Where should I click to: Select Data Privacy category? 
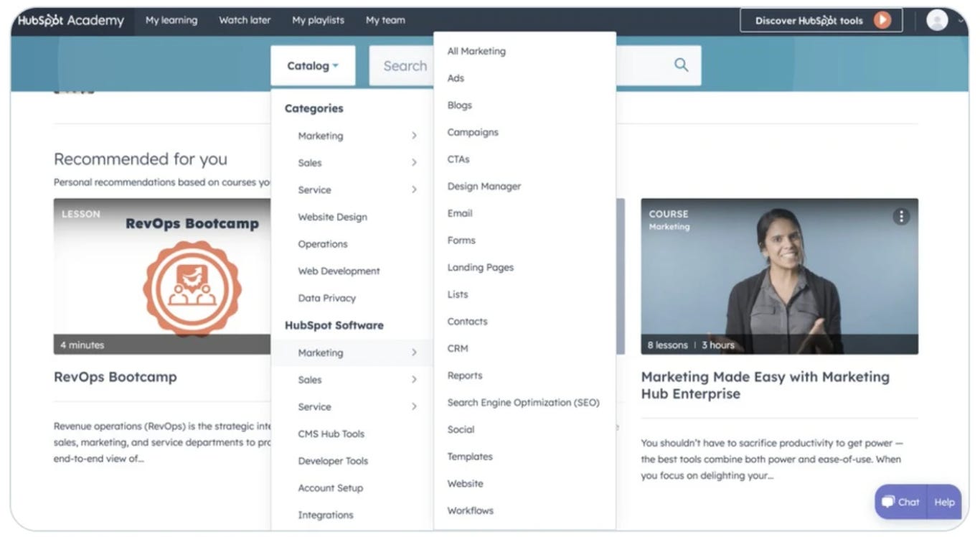(x=326, y=298)
